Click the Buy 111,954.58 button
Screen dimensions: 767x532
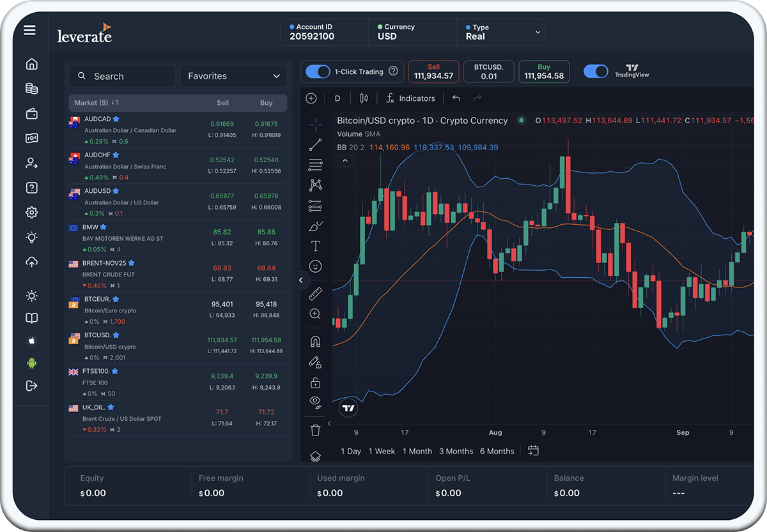543,72
